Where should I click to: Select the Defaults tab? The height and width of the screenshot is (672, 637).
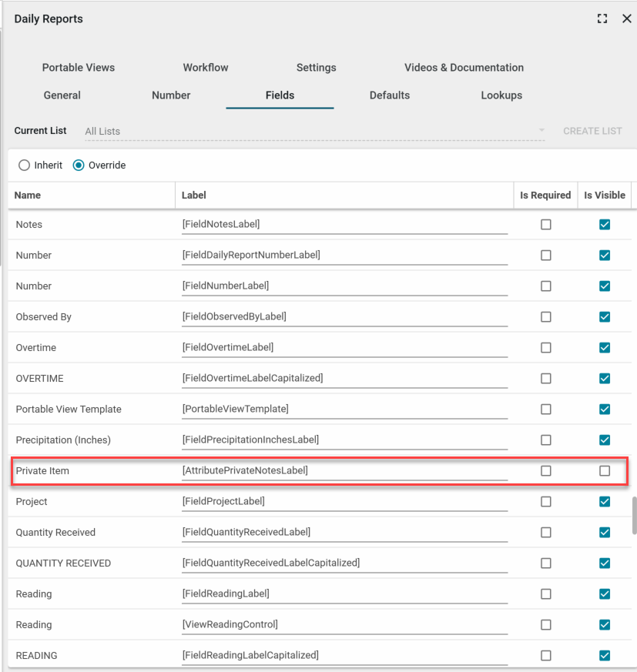390,95
